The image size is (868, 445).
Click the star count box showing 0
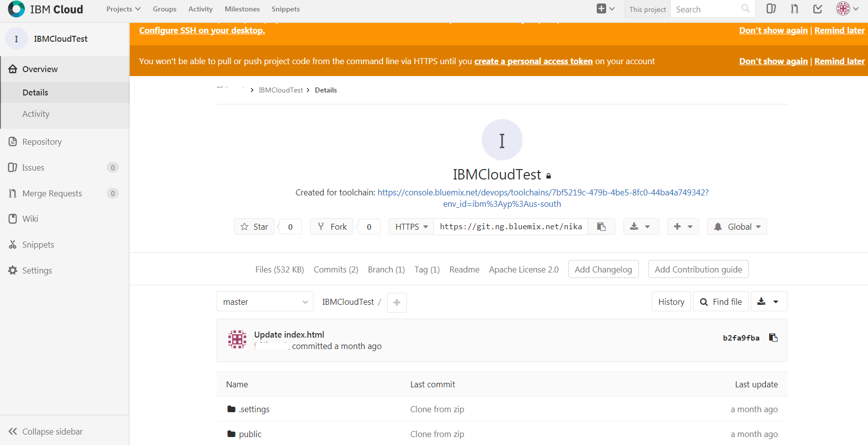point(291,227)
